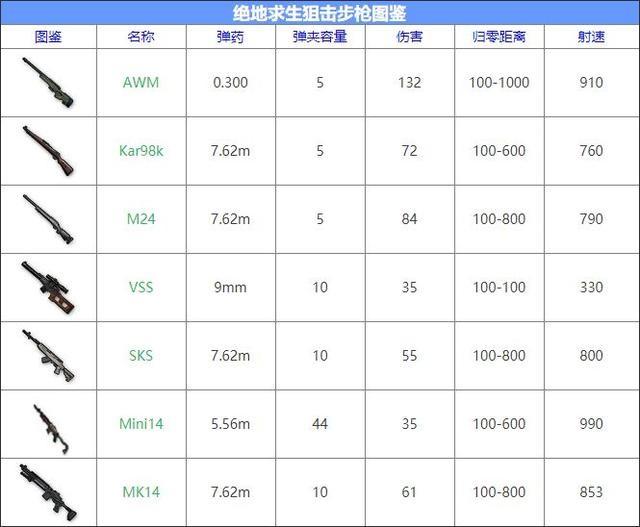Click the M24 rifle image
The image size is (640, 527).
pos(48,219)
